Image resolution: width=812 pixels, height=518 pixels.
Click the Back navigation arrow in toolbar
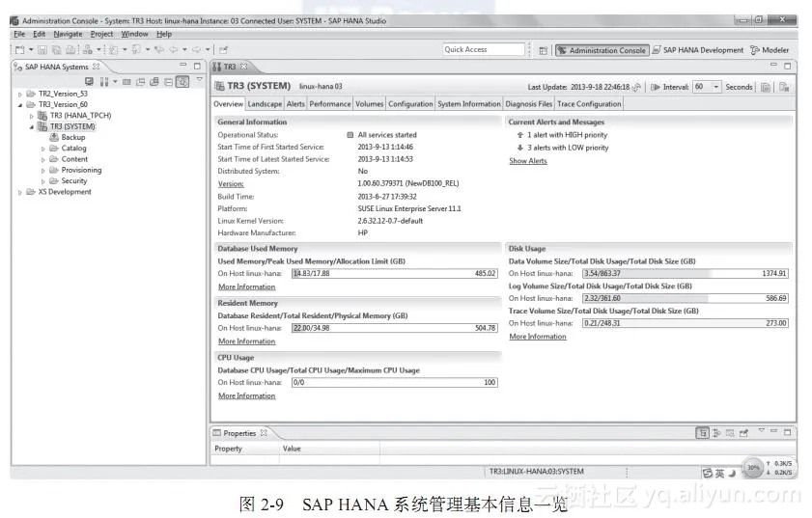tap(174, 50)
